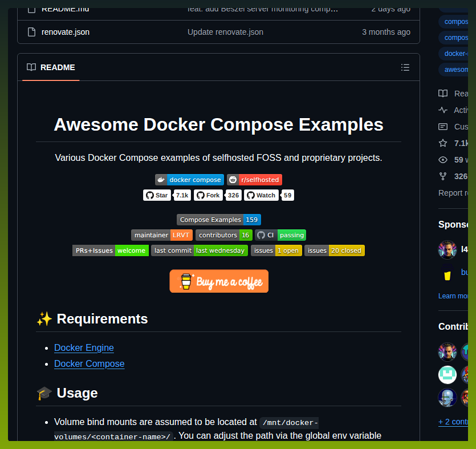Click the last commit badge
The height and width of the screenshot is (449, 476).
pos(200,250)
